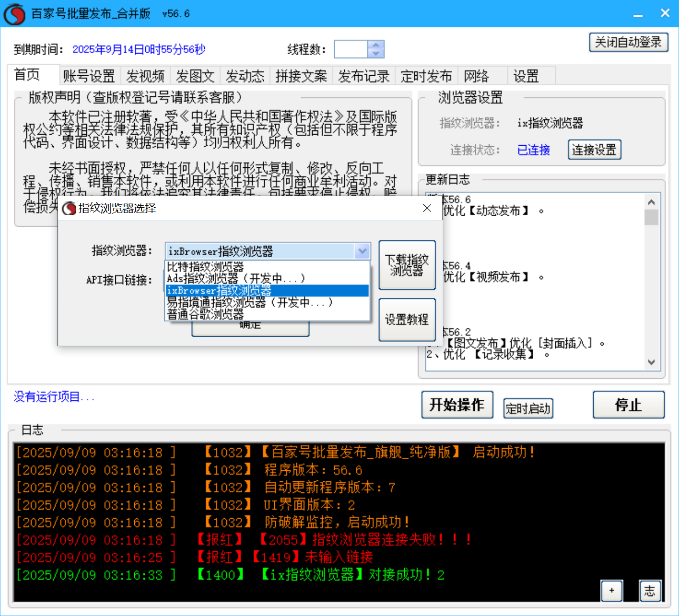The width and height of the screenshot is (679, 616).
Task: Click the 关闭自动登录 button
Action: click(628, 42)
